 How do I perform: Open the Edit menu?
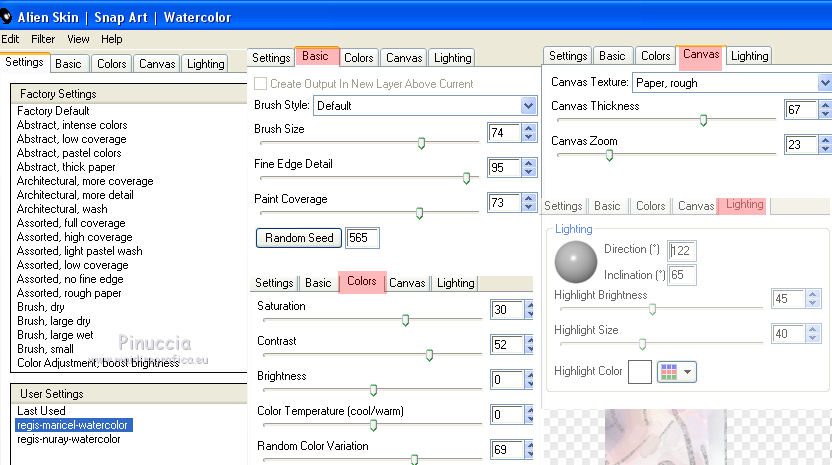coord(10,39)
